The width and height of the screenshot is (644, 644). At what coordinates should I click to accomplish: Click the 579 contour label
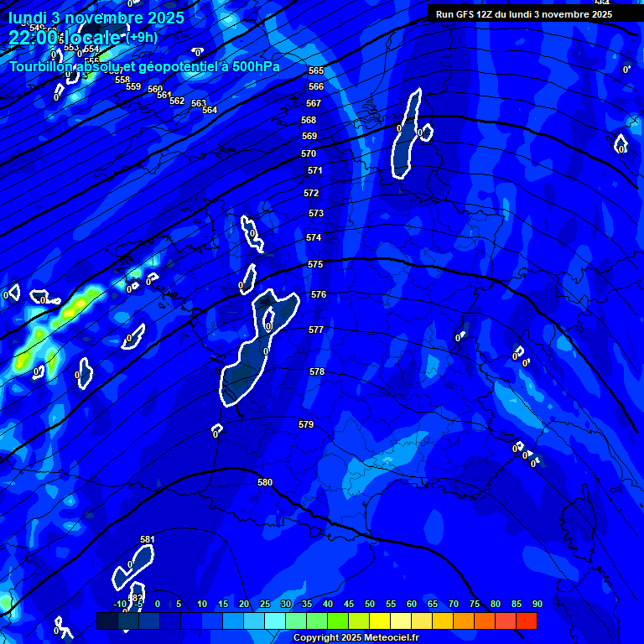click(306, 424)
